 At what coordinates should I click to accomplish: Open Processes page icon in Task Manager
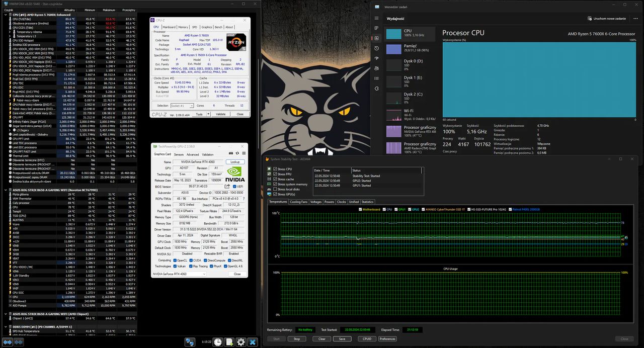pos(376,27)
